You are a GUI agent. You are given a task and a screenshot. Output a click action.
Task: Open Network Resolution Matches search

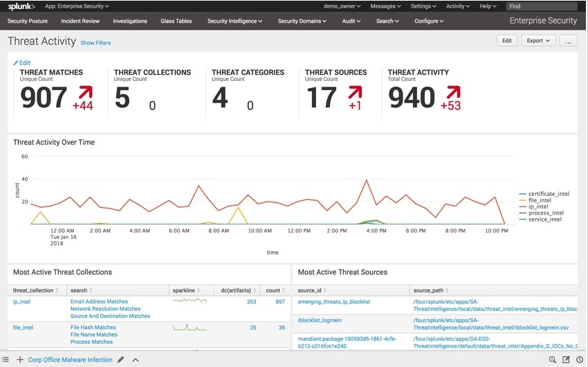[x=105, y=308]
